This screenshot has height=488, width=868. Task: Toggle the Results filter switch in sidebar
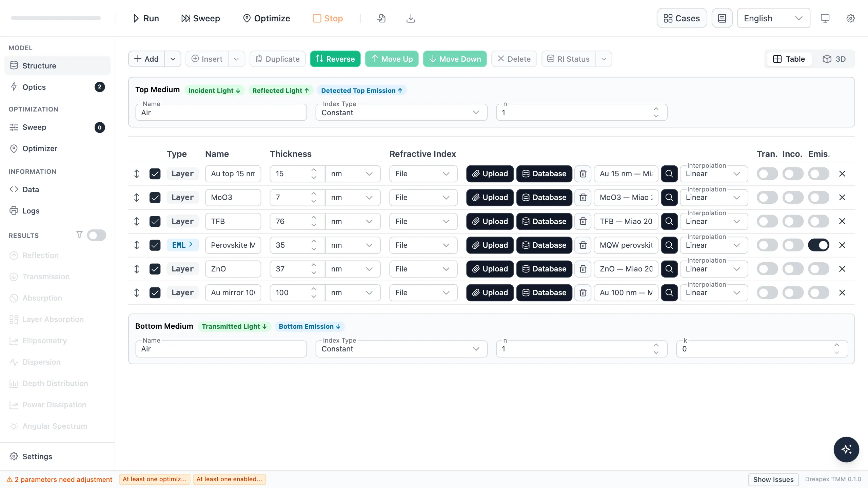(x=97, y=235)
